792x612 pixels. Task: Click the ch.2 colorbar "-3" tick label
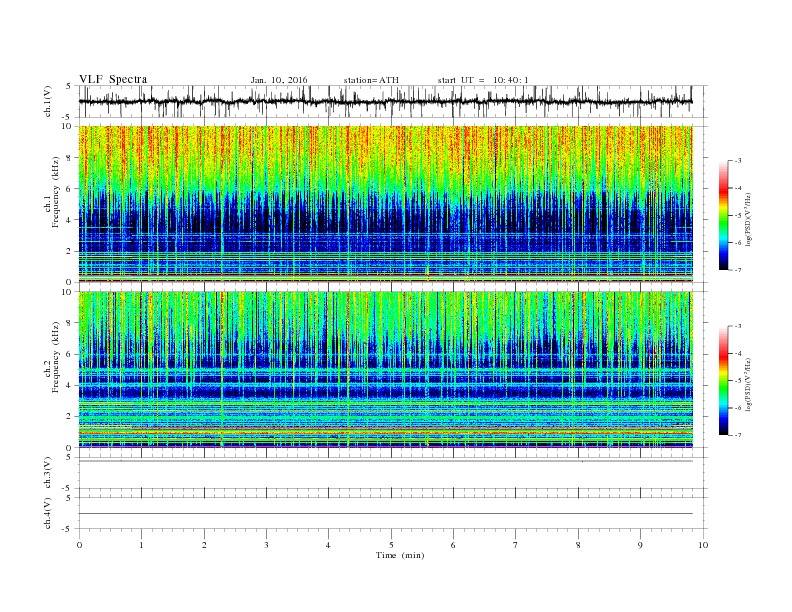click(737, 326)
